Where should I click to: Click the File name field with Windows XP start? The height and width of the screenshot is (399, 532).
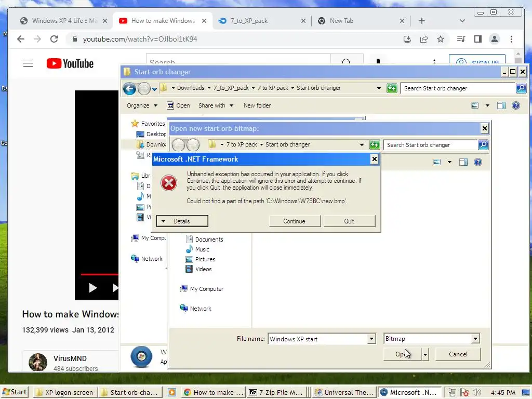[318, 339]
